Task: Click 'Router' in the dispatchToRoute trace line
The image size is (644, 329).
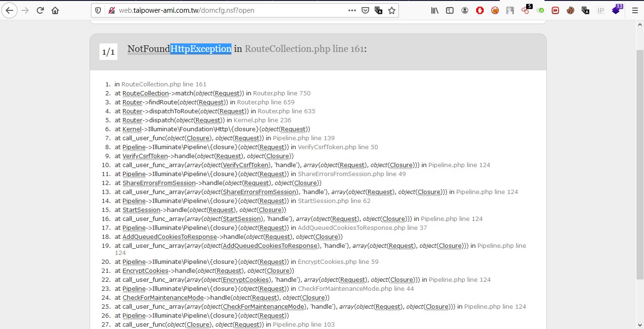Action: (132, 111)
